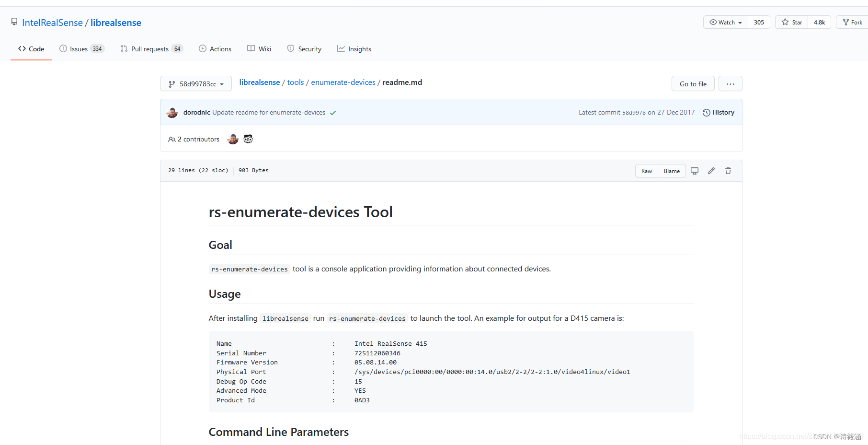View commit History via the clock icon

[706, 112]
